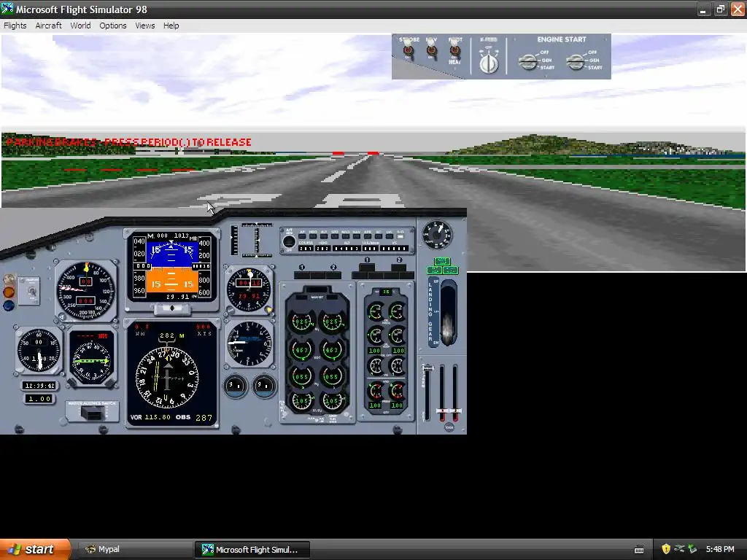Click the blue marker beacon light
The image size is (747, 560).
[9, 306]
